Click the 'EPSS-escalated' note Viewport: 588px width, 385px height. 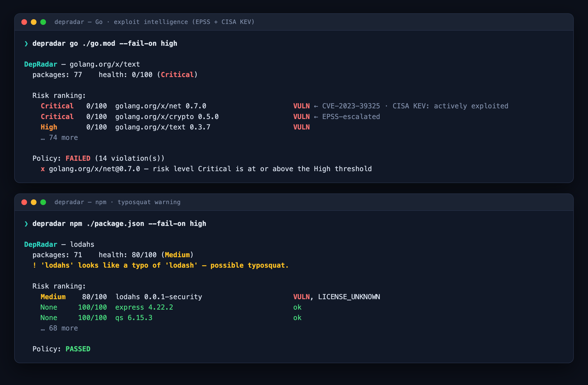(x=351, y=117)
